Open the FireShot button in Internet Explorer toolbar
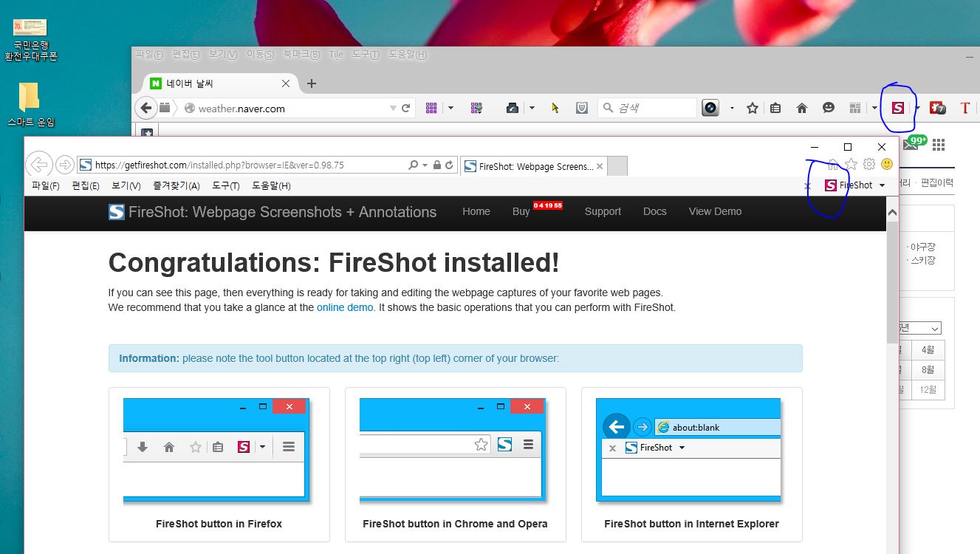Screen dimensions: 980x554 pos(849,185)
